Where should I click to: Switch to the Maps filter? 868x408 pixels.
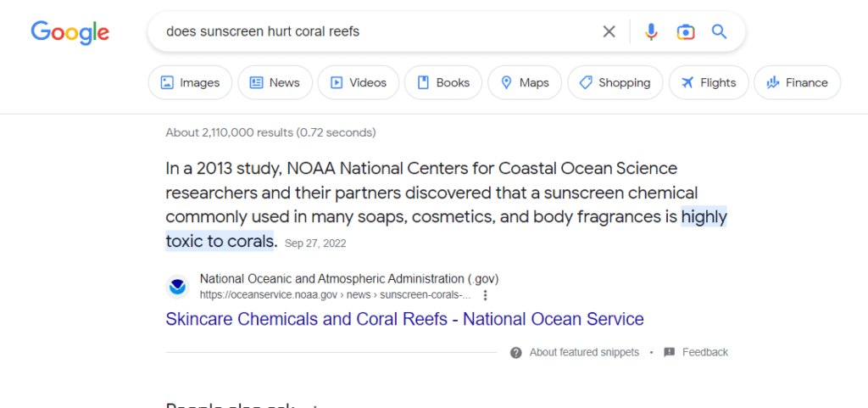click(524, 82)
